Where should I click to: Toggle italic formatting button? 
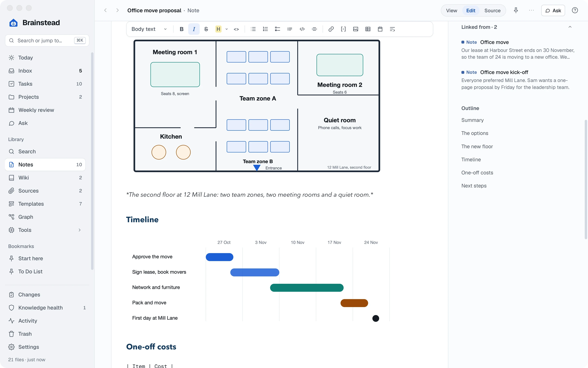(x=194, y=29)
